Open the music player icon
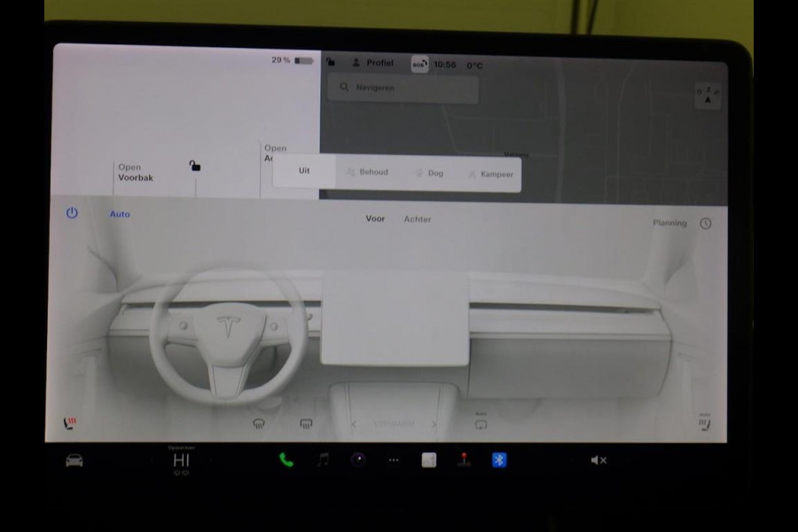The width and height of the screenshot is (798, 532). point(323,459)
